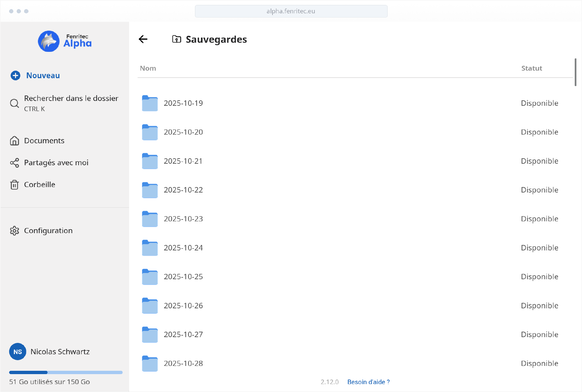
Task: Click the Sauvegardes folder title
Action: (x=216, y=39)
